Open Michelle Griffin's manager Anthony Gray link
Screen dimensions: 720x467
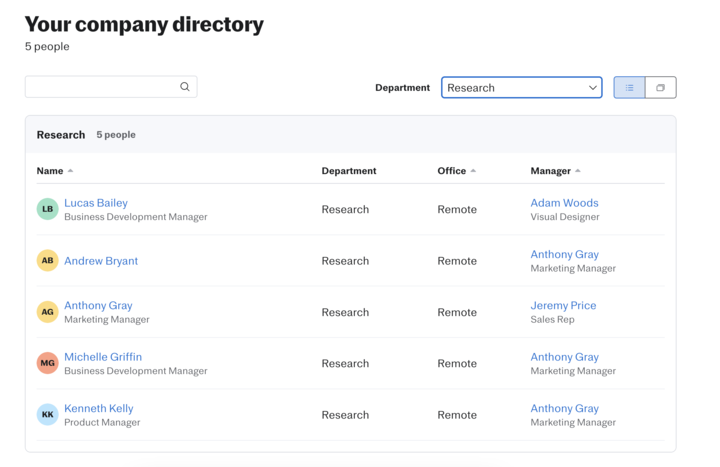coord(564,357)
